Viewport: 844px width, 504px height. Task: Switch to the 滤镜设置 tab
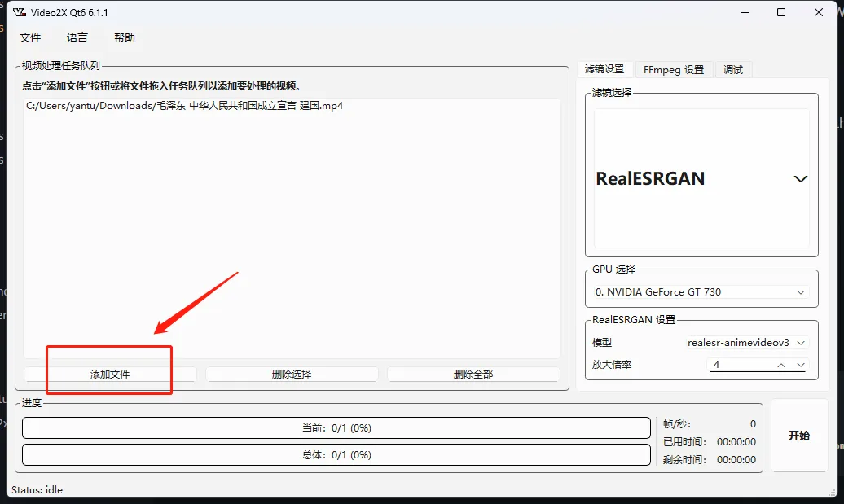point(604,69)
